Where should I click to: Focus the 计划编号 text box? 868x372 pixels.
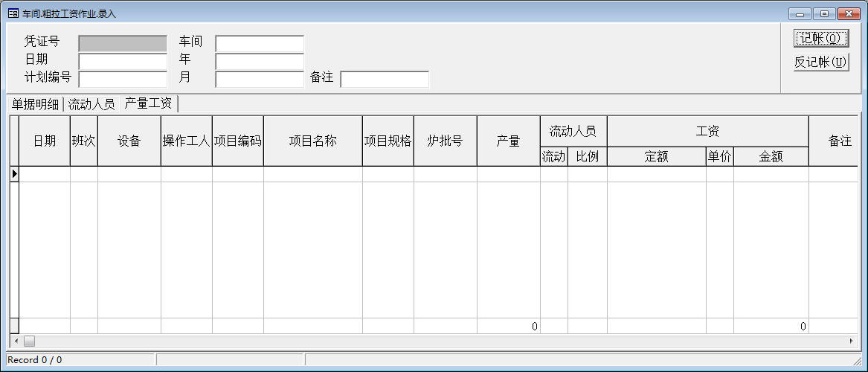123,79
